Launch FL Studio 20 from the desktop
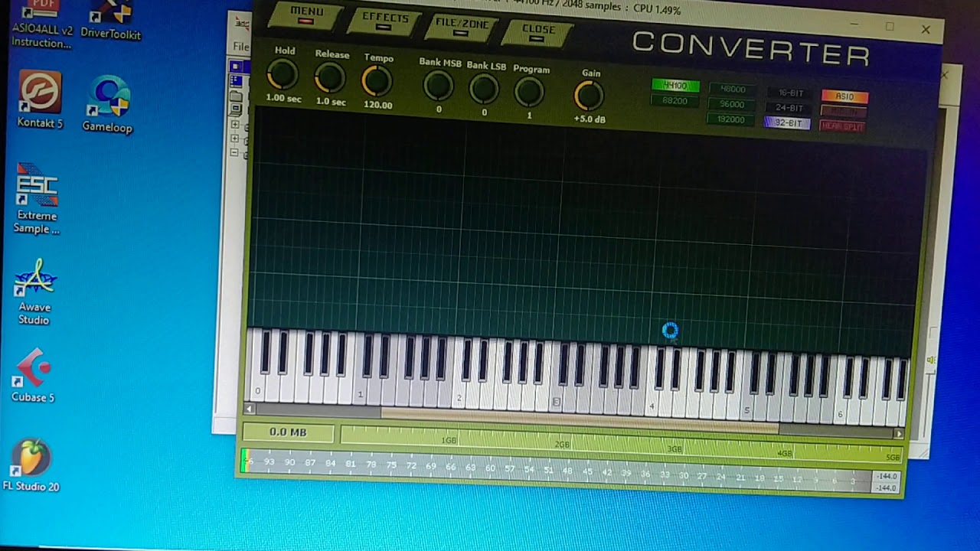The width and height of the screenshot is (980, 551). (31, 465)
